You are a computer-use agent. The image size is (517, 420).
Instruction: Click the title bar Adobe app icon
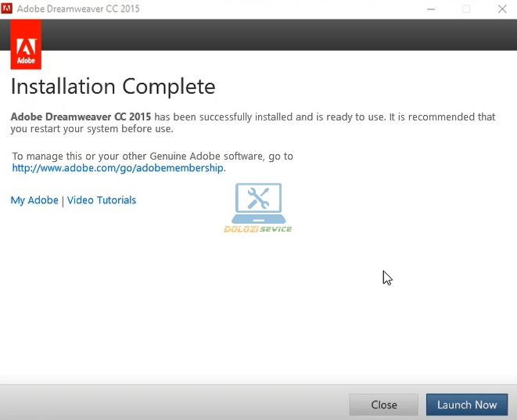(6, 9)
